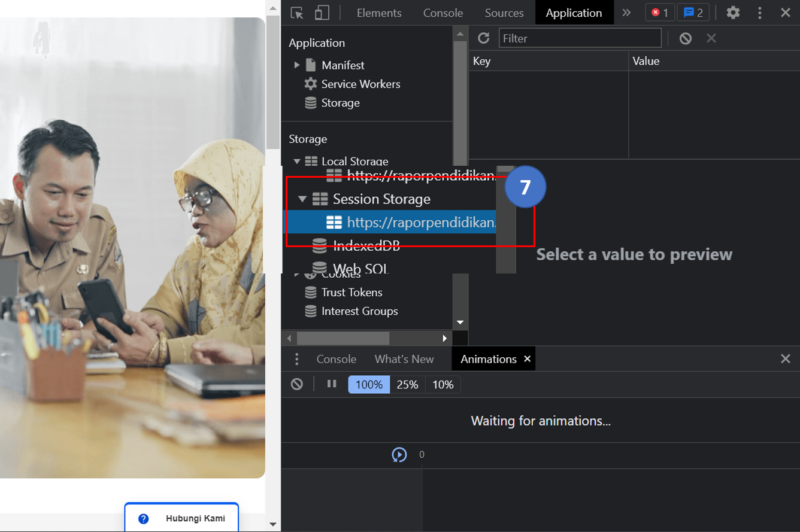
Task: Switch to drawer Console tab
Action: click(336, 359)
